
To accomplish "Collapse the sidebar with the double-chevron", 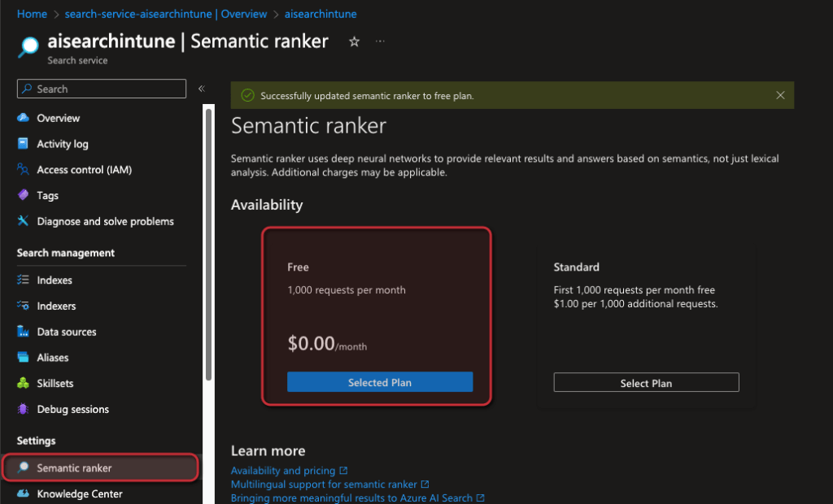I will (201, 89).
